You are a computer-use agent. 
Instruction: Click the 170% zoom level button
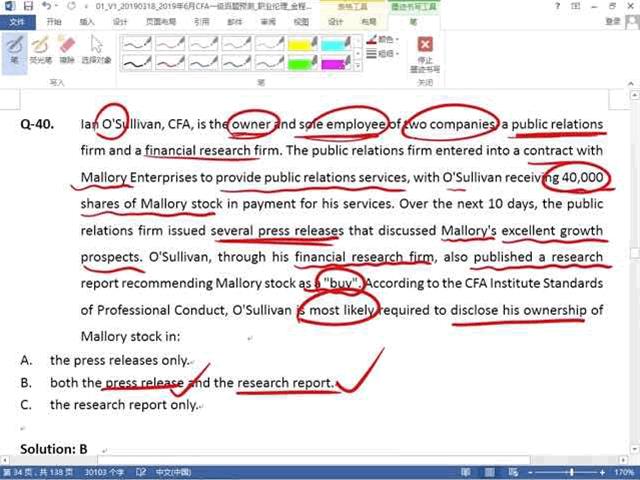coord(624,472)
